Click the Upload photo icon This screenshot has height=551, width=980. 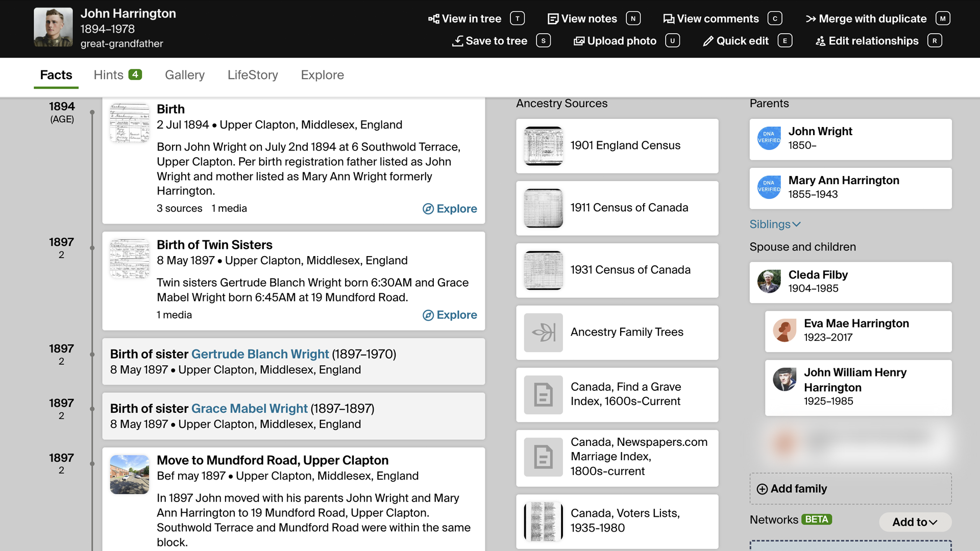[x=579, y=41]
